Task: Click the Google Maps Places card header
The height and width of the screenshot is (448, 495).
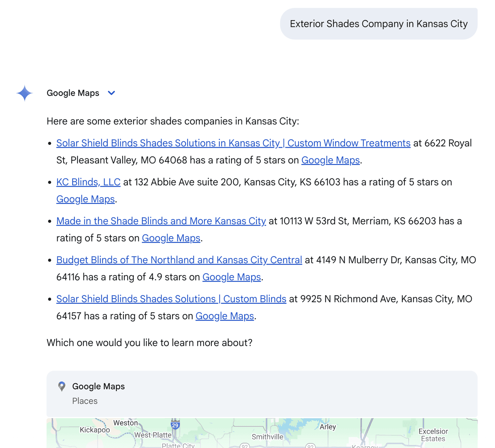Action: pyautogui.click(x=262, y=394)
